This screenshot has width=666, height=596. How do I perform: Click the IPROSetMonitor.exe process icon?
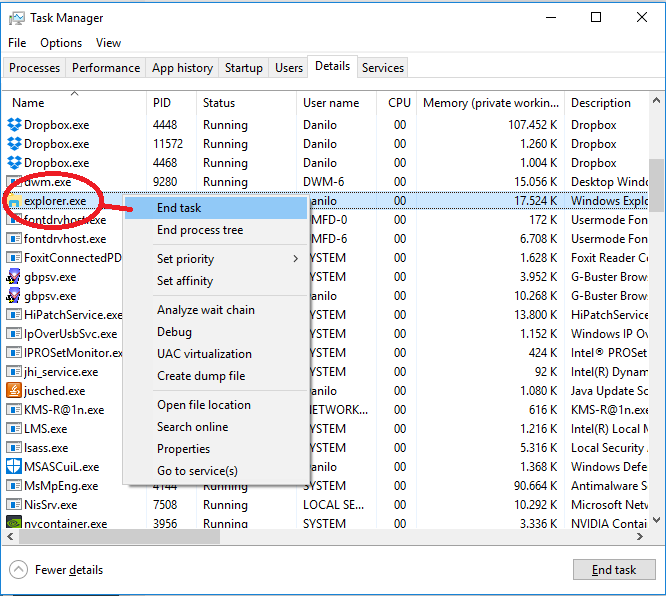click(x=14, y=353)
